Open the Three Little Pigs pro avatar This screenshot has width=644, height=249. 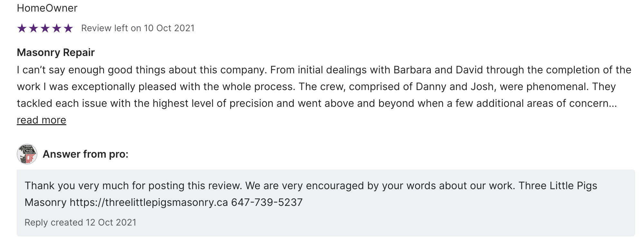point(27,154)
